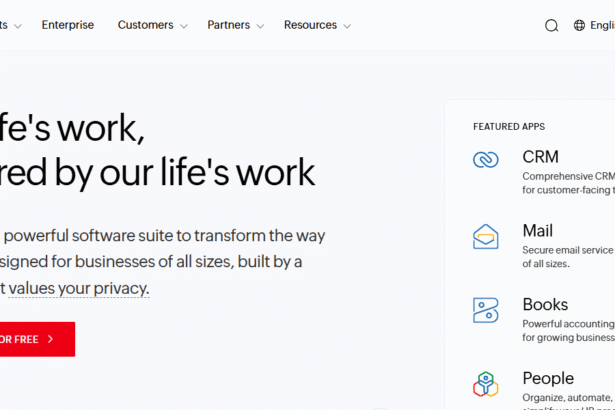Follow the 'values your privacy' link
Screen dimensions: 615x410
pos(78,289)
